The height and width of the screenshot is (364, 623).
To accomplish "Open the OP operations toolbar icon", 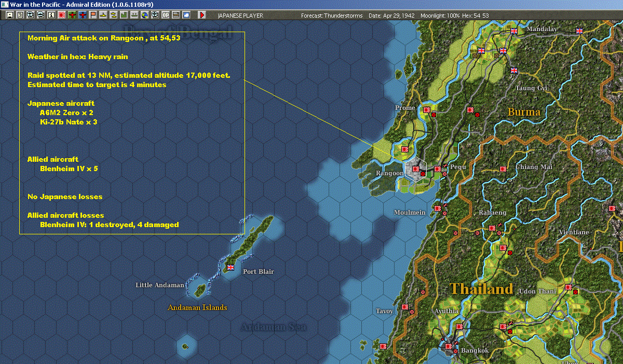I will pyautogui.click(x=165, y=15).
